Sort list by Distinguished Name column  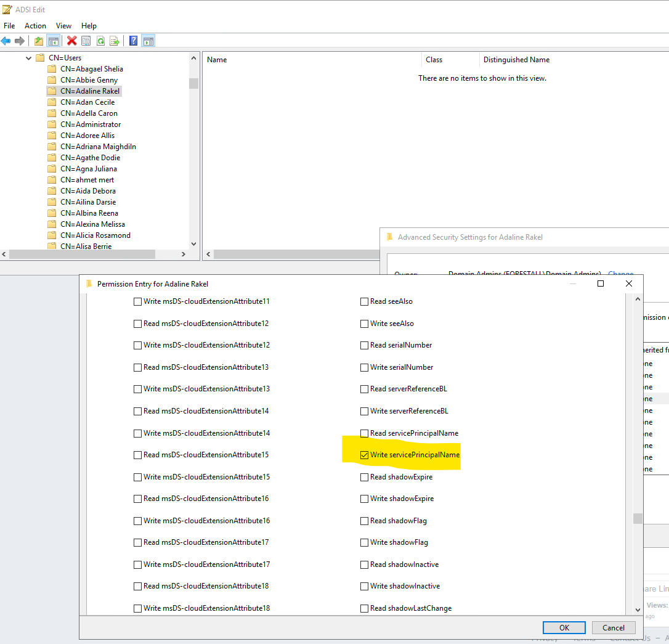[x=516, y=60]
